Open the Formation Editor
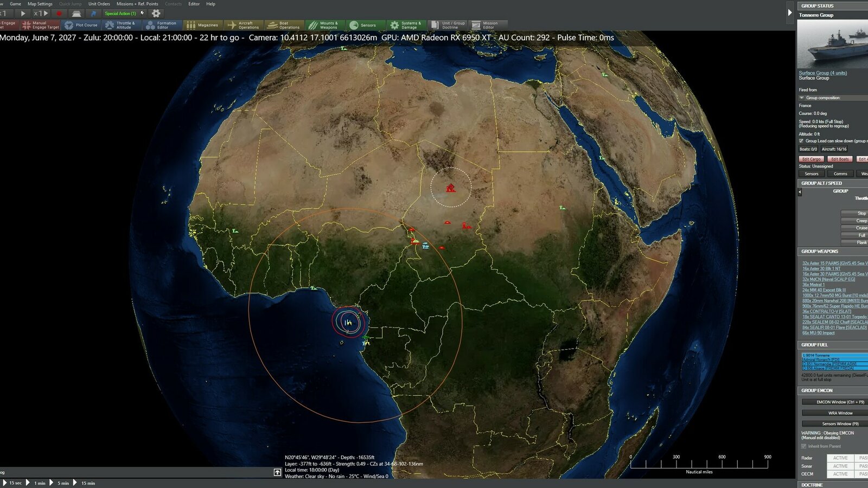The height and width of the screenshot is (488, 868). pyautogui.click(x=163, y=24)
